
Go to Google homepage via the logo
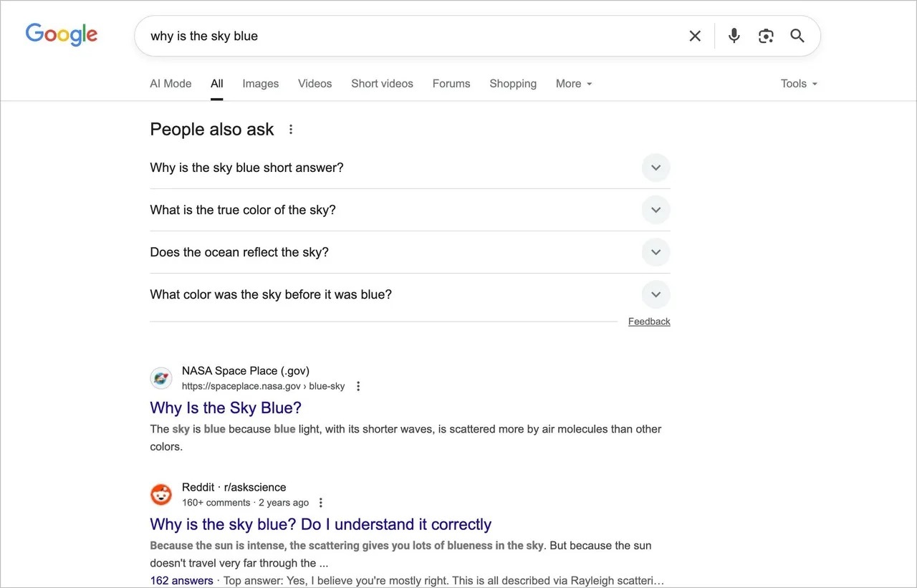[x=62, y=35]
